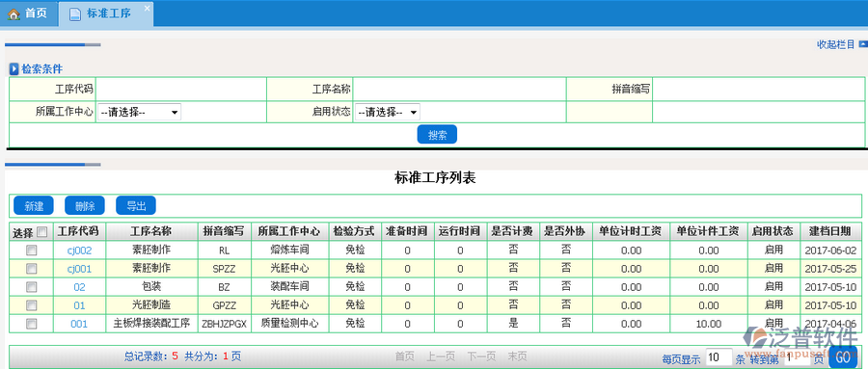Select the 标准工序 tab

pyautogui.click(x=106, y=13)
